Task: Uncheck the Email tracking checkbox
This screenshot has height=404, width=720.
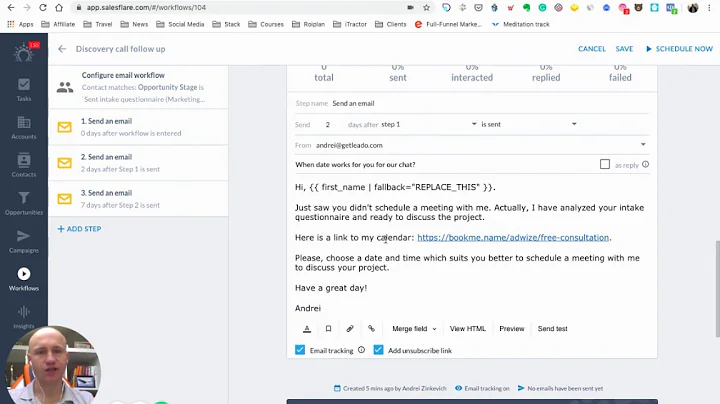Action: click(300, 350)
